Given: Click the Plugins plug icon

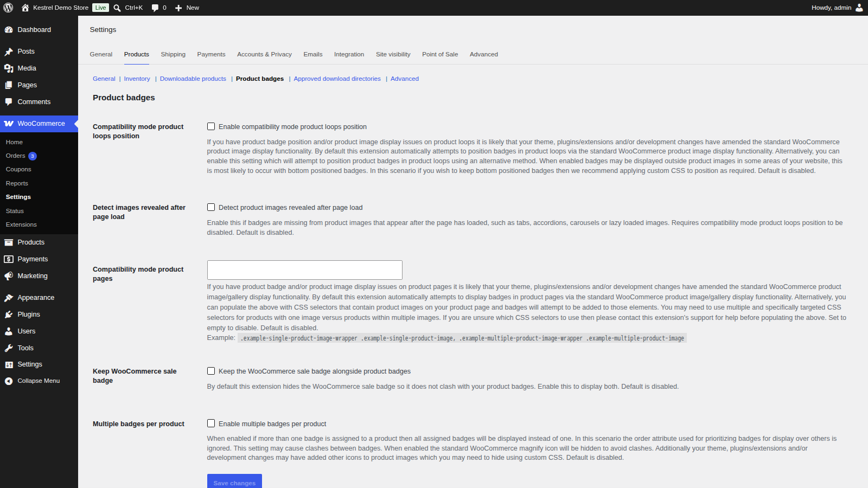Looking at the screenshot, I should point(9,314).
